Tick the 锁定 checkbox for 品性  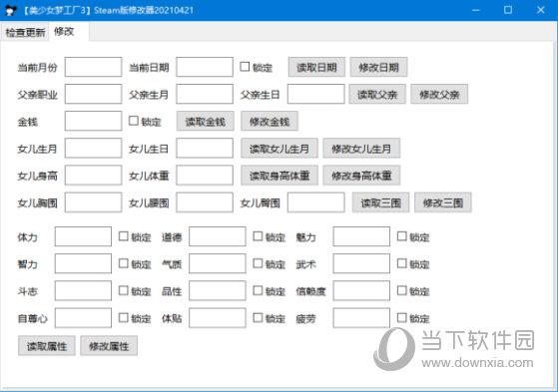tap(258, 290)
